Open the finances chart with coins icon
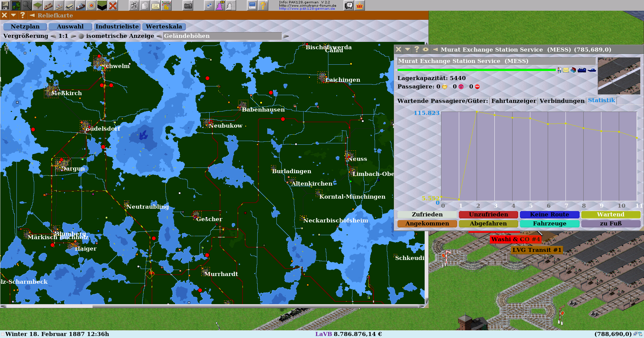Viewport: 644px width, 338px height. 166,5
